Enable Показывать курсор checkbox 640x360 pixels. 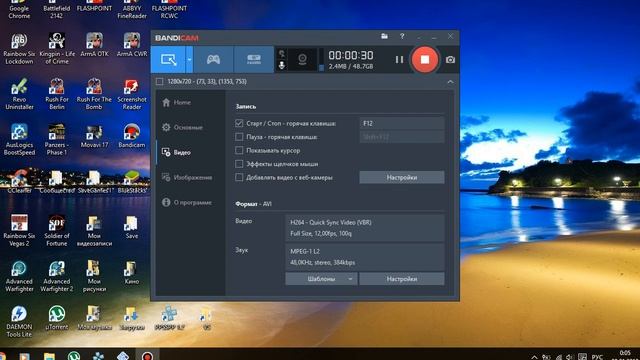(239, 150)
